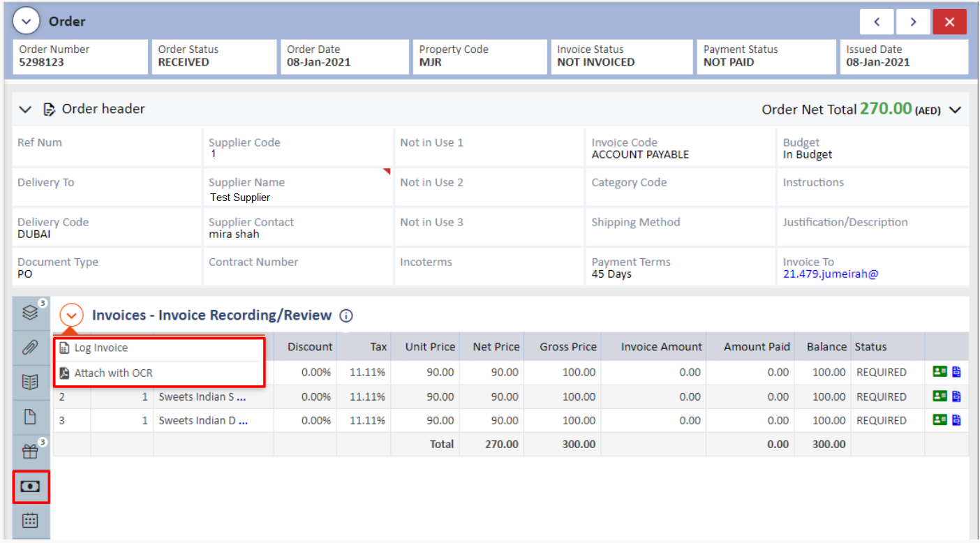The image size is (980, 543).
Task: Click the Supplier Contact mira shah field
Action: [x=298, y=226]
